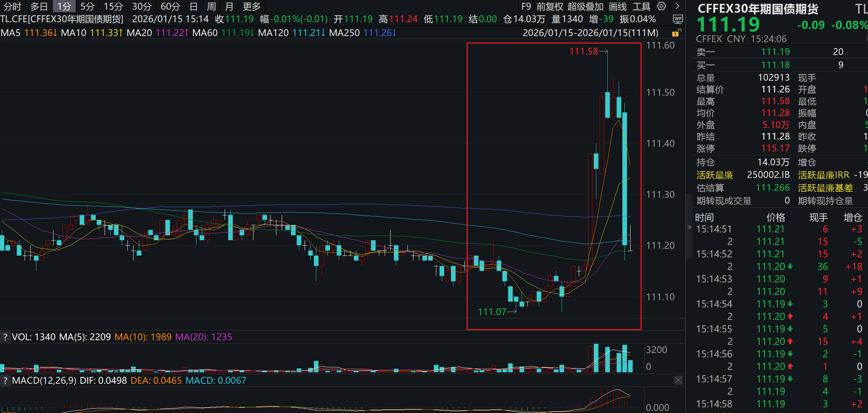Open the 更多 periods dropdown
The width and height of the screenshot is (868, 413).
tap(251, 6)
